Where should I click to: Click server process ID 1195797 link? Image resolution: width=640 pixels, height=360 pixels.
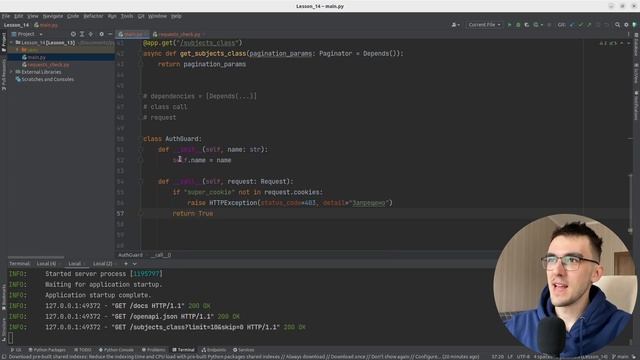point(146,274)
